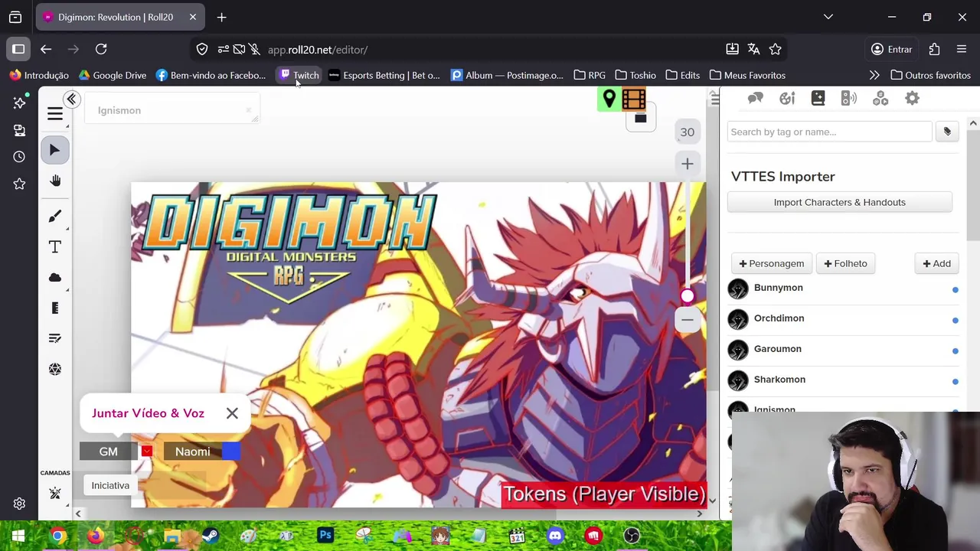Image resolution: width=980 pixels, height=551 pixels.
Task: Click the Ignismon floating window title
Action: click(119, 110)
